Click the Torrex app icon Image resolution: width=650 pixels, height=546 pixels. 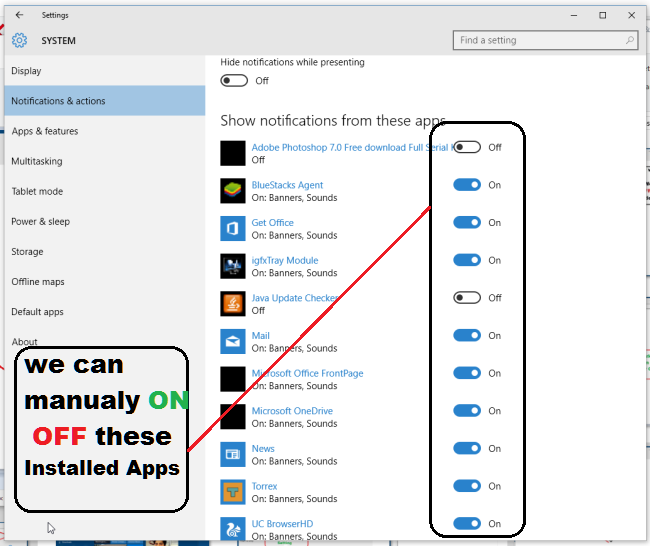pyautogui.click(x=233, y=493)
